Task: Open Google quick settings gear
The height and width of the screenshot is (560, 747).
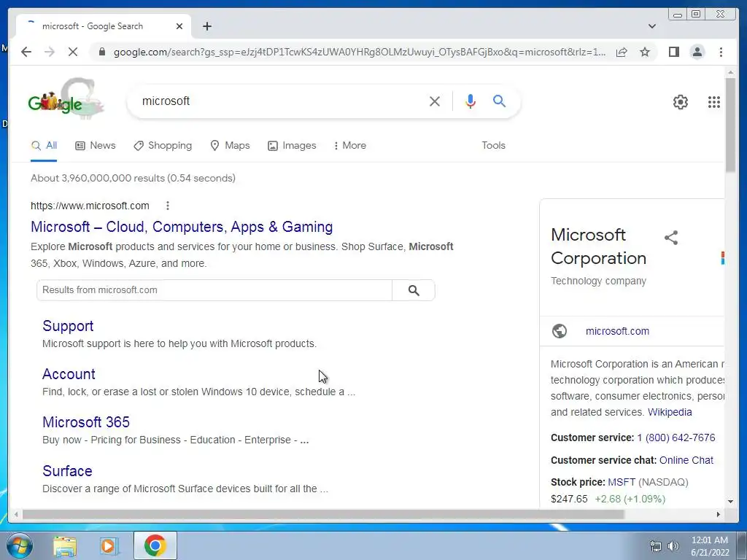Action: click(681, 101)
